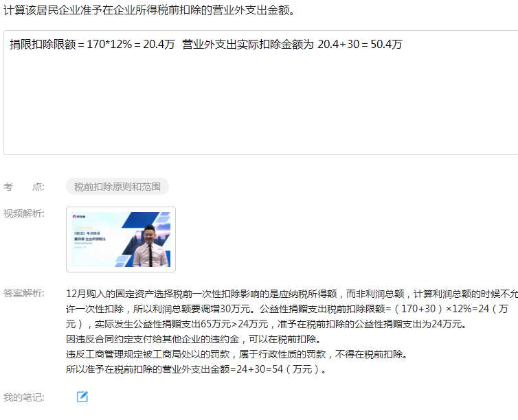This screenshot has width=518, height=420.
Task: Click the line 违反工商管理规定被工商局处以的罚款
Action: (237, 354)
